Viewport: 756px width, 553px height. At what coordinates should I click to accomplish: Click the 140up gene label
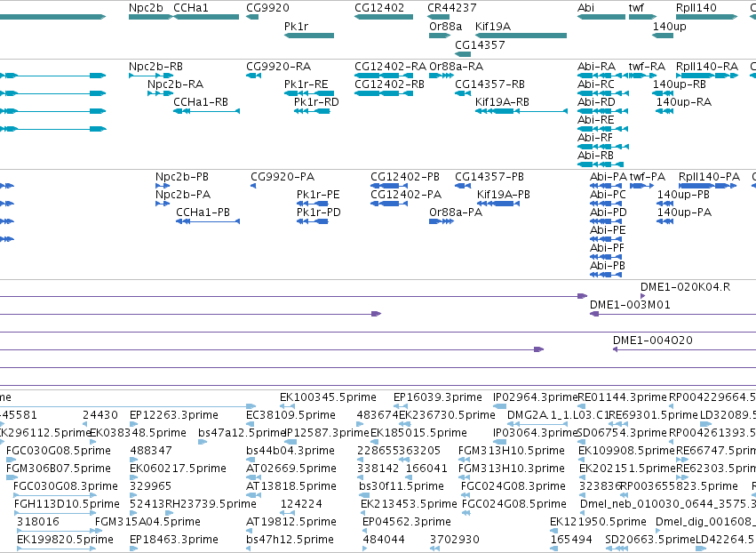669,27
